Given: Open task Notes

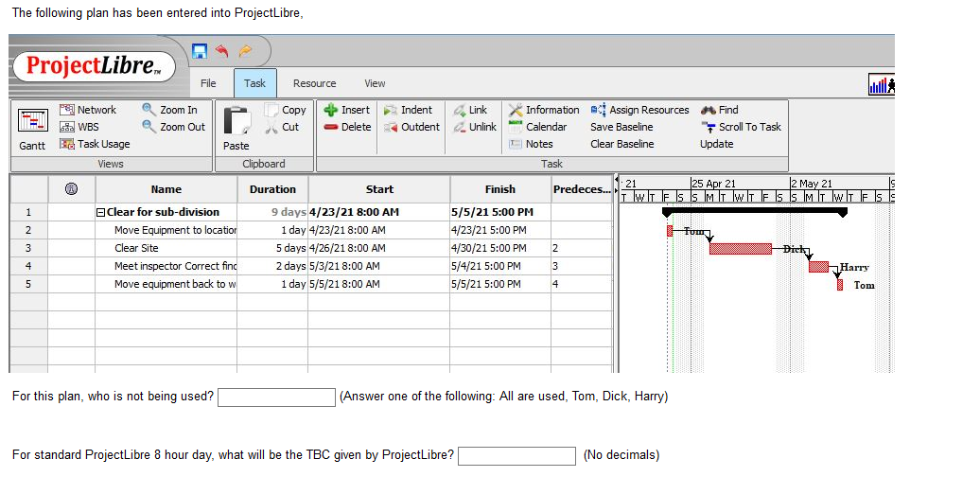Looking at the screenshot, I should (x=531, y=144).
